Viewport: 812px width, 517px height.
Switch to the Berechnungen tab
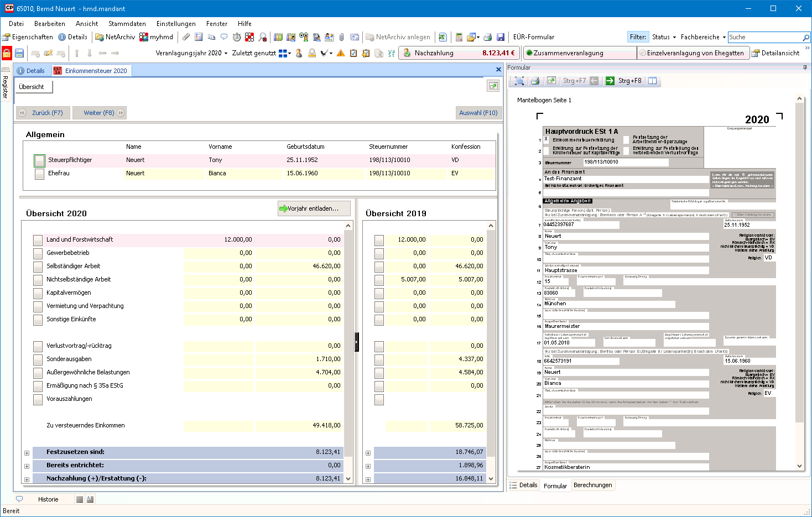click(x=592, y=485)
